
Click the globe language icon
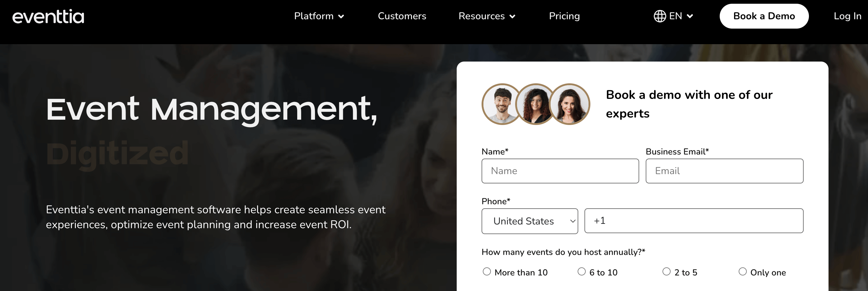pyautogui.click(x=660, y=16)
